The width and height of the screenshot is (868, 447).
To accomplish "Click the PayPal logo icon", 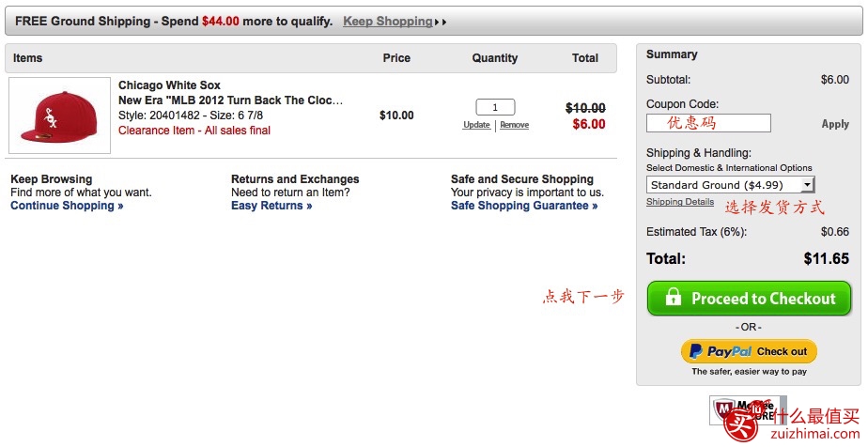I will click(695, 350).
